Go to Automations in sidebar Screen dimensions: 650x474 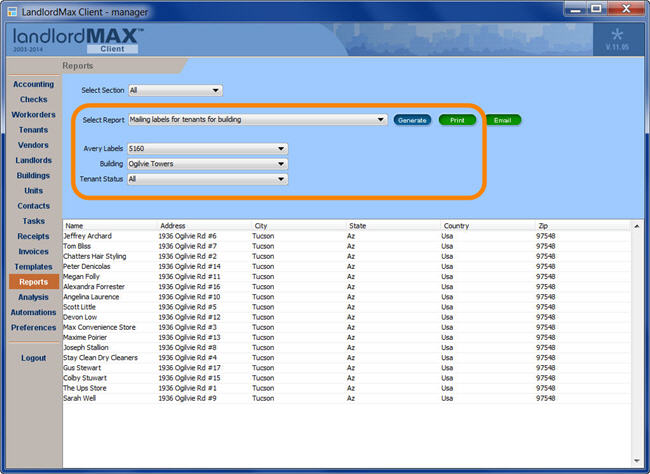[x=34, y=312]
